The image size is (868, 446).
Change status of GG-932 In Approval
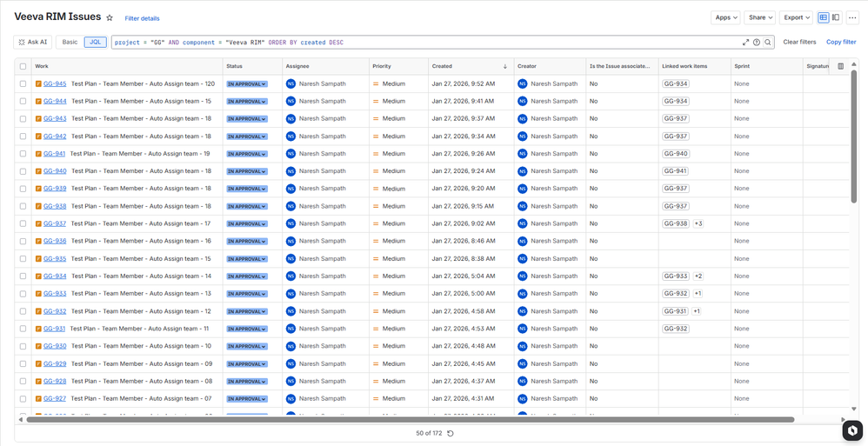pos(247,311)
